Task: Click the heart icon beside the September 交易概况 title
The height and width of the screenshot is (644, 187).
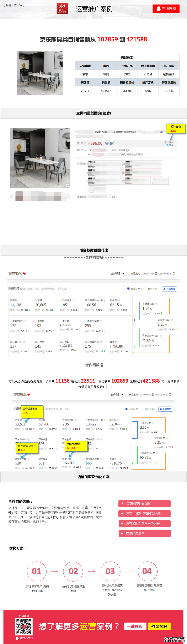Action: coord(29,394)
